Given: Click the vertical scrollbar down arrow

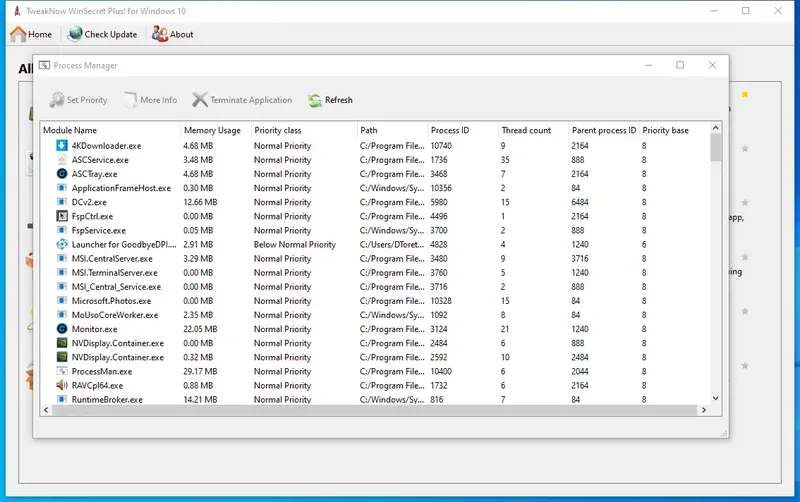Looking at the screenshot, I should [715, 398].
